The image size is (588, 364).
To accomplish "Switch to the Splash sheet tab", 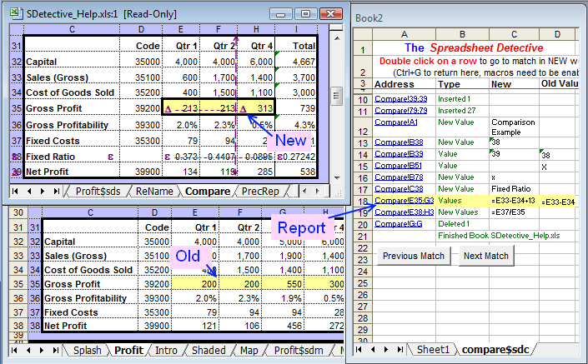I will (87, 351).
